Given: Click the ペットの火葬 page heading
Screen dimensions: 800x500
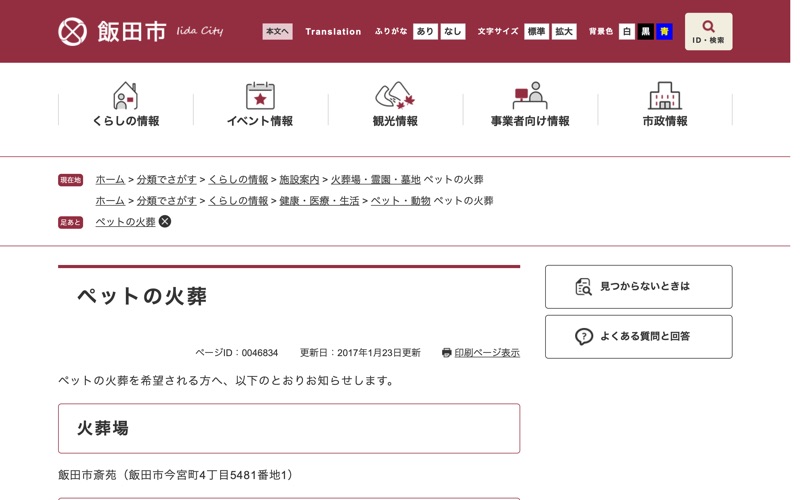Looking at the screenshot, I should tap(142, 296).
